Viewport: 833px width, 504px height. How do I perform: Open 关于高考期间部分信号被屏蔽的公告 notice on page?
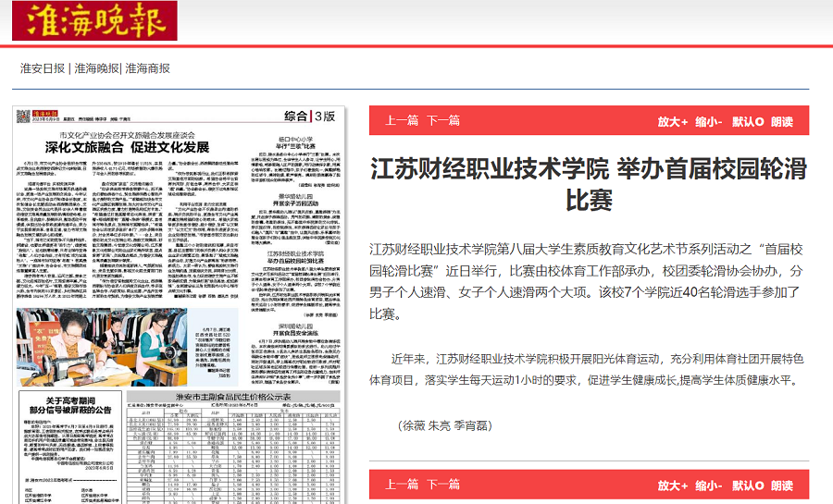(x=70, y=405)
